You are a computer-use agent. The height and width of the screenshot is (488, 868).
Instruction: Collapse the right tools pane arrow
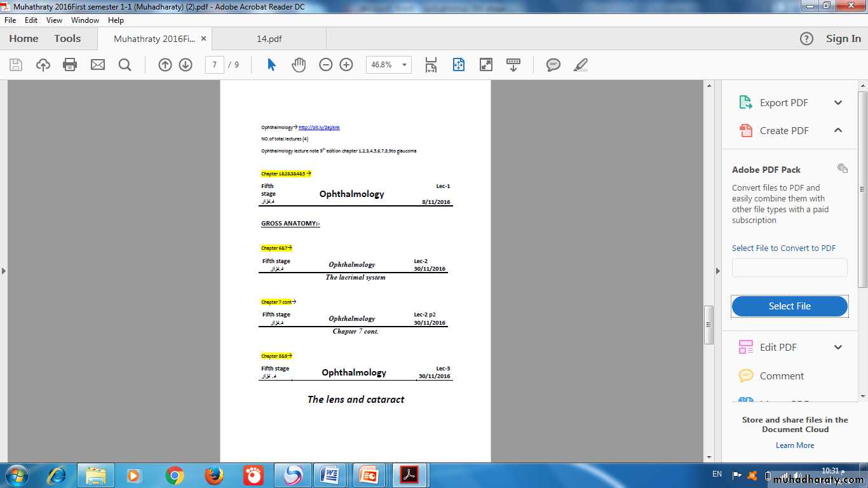(718, 271)
